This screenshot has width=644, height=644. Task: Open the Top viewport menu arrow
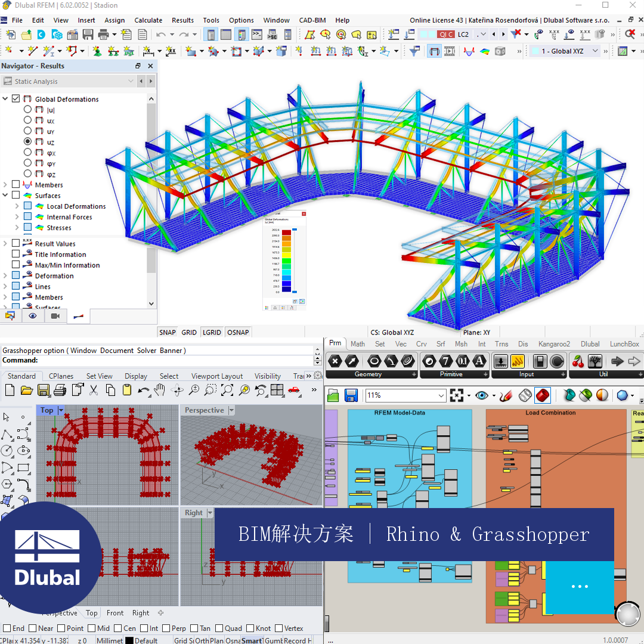[61, 410]
